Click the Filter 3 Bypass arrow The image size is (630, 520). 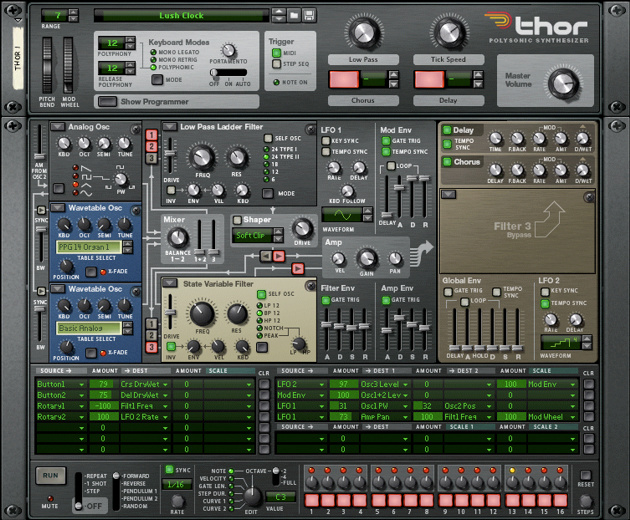tap(550, 219)
